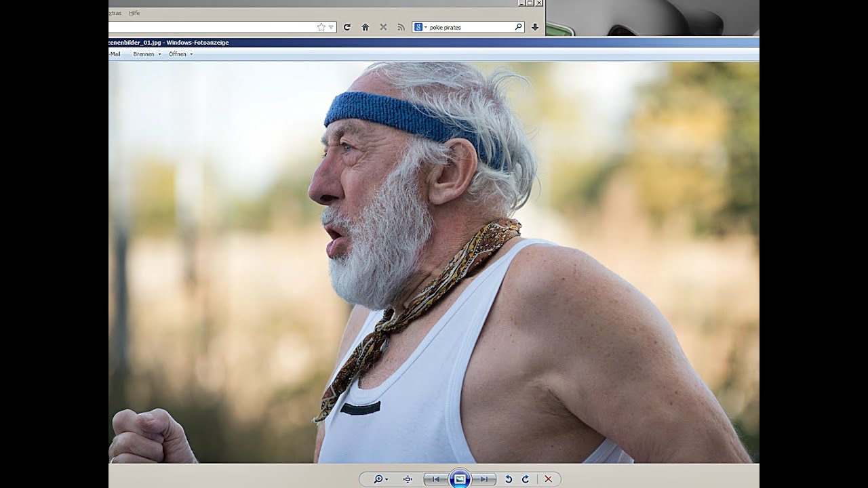Fit the photo to actual size
The image size is (868, 488).
coord(408,479)
